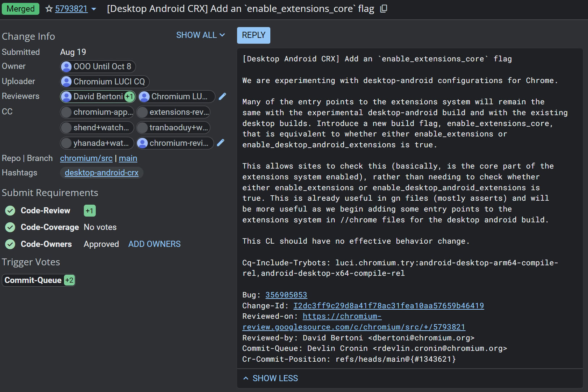Viewport: 588px width, 392px height.
Task: Click the Change-Id hash link
Action: [x=389, y=306]
